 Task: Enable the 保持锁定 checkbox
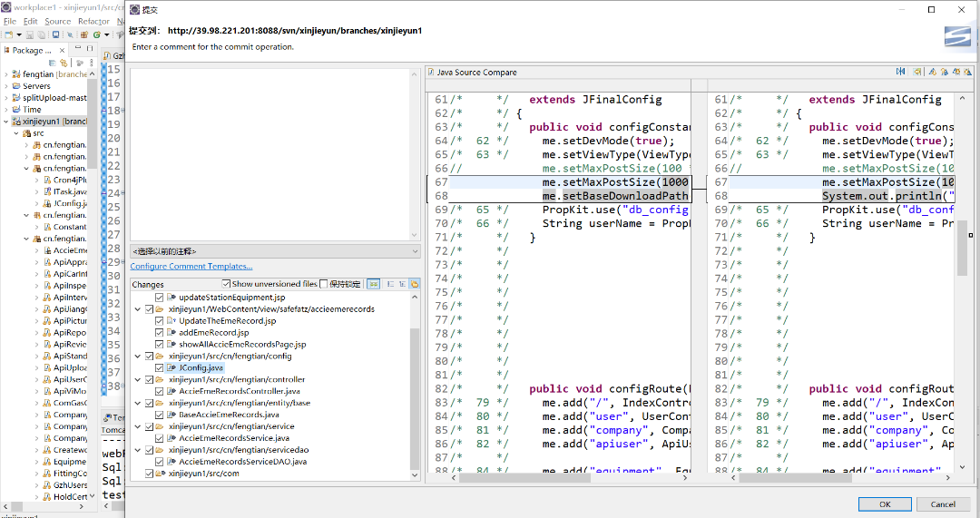pos(324,284)
